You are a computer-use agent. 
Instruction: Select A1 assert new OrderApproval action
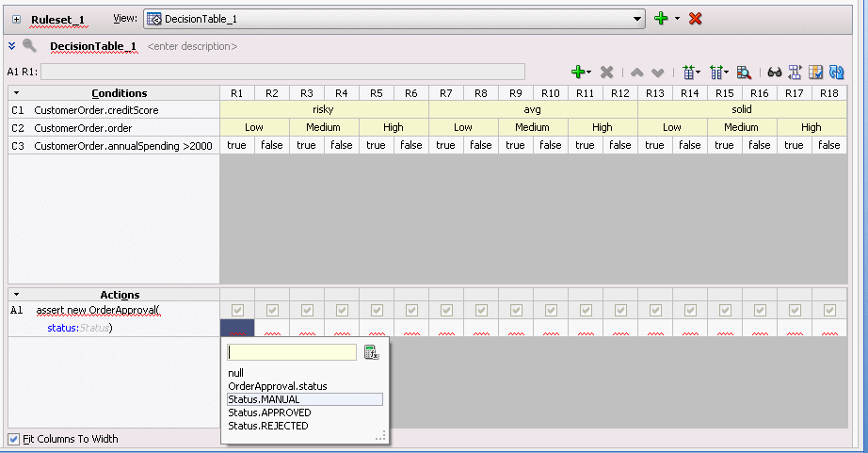click(98, 310)
